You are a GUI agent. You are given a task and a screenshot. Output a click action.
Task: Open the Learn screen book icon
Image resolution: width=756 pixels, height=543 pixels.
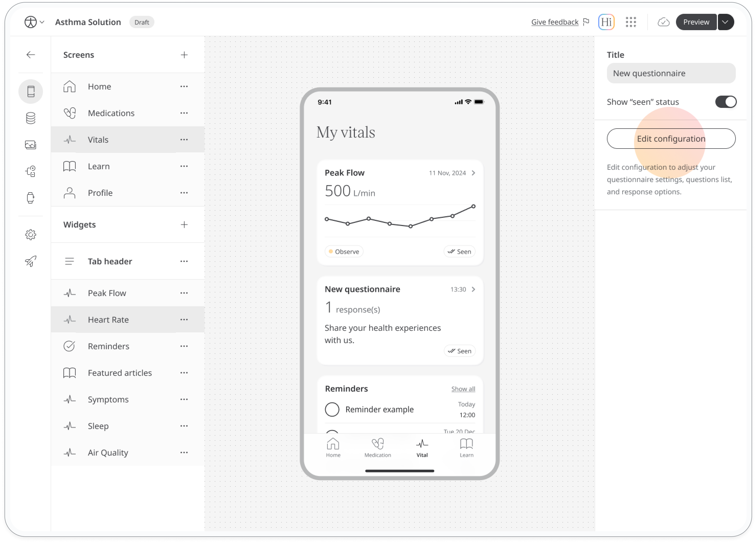pyautogui.click(x=70, y=166)
